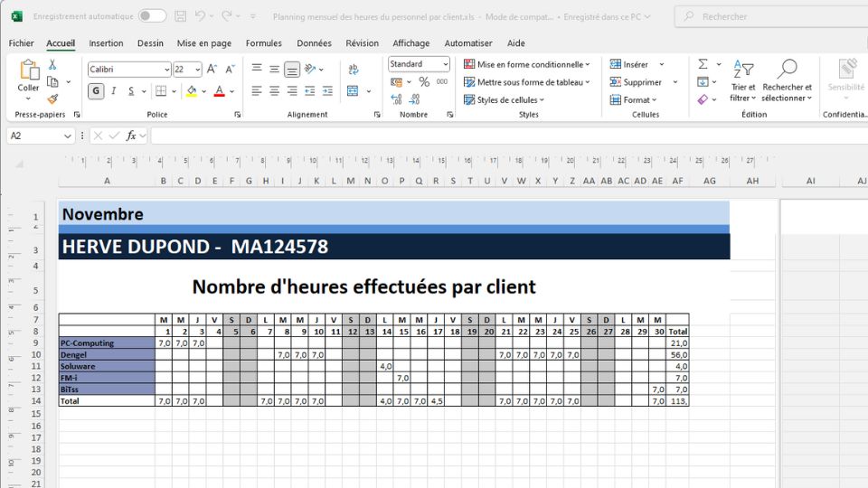Open the Calibri font name dropdown

tap(167, 70)
